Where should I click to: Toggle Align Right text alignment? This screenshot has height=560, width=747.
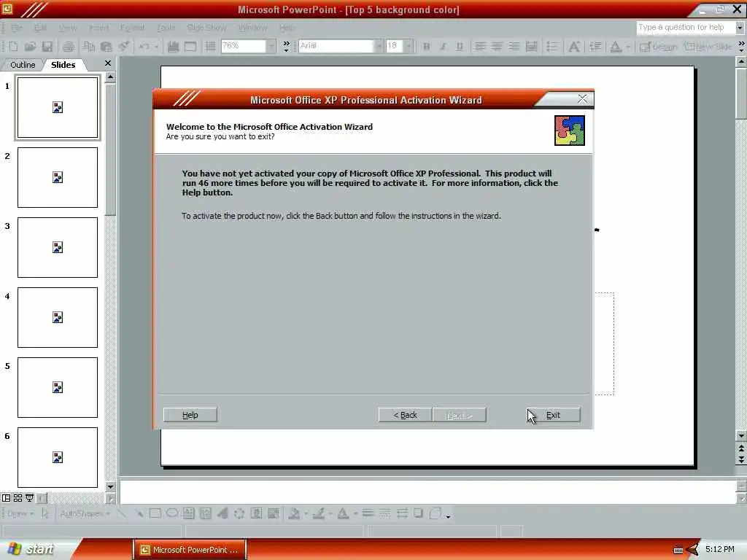click(x=514, y=46)
